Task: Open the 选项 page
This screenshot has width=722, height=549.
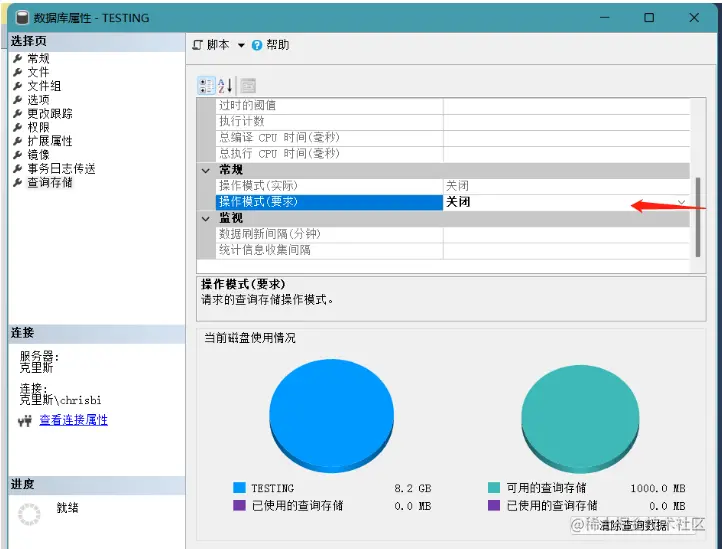Action: click(38, 100)
